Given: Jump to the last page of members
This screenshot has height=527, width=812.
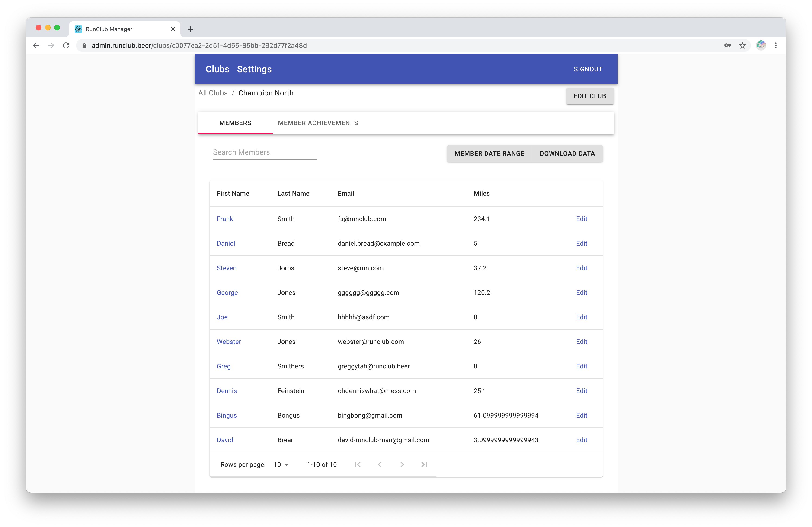Looking at the screenshot, I should click(424, 464).
